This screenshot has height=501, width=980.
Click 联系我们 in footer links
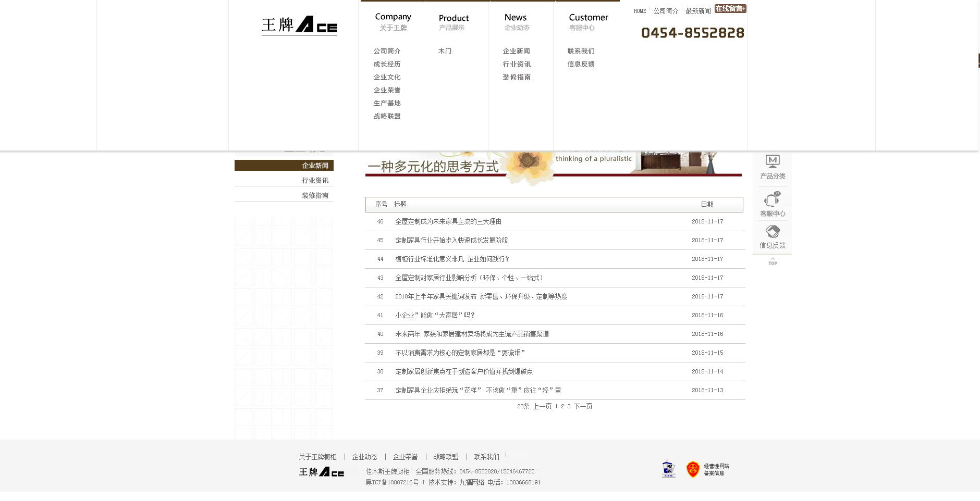486,457
